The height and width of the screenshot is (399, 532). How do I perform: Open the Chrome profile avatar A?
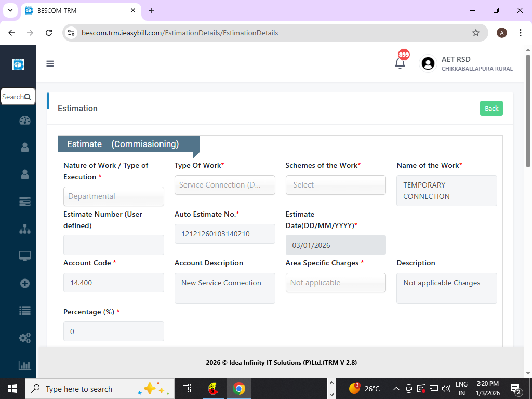(502, 33)
